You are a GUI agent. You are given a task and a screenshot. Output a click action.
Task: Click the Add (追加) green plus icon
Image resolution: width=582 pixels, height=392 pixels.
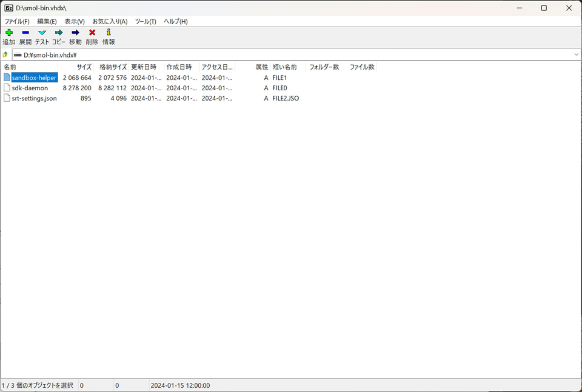pyautogui.click(x=9, y=33)
